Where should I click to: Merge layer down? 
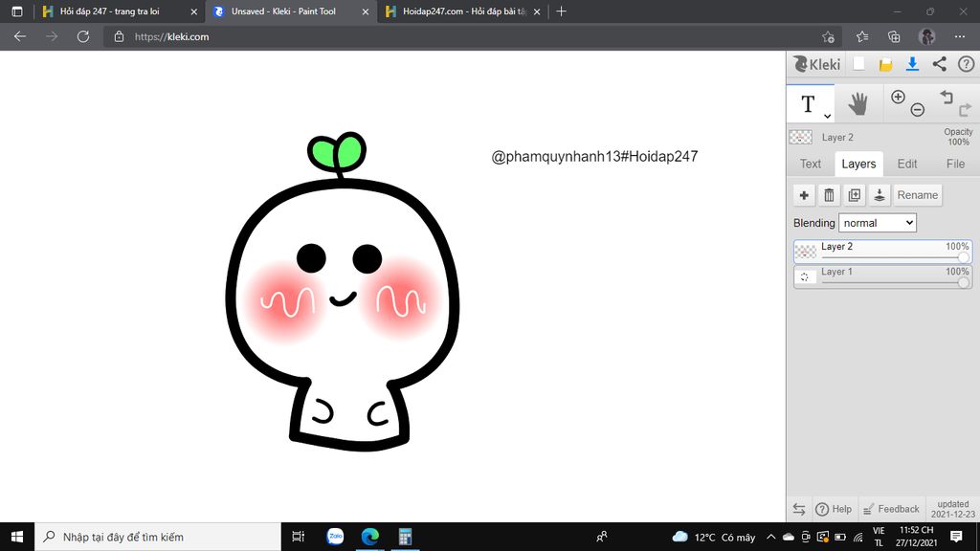click(x=880, y=195)
